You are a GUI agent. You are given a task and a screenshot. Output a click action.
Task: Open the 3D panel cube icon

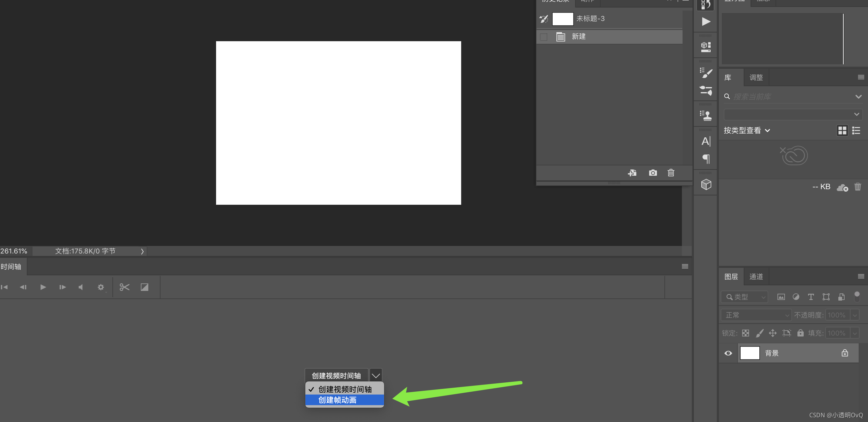point(706,184)
